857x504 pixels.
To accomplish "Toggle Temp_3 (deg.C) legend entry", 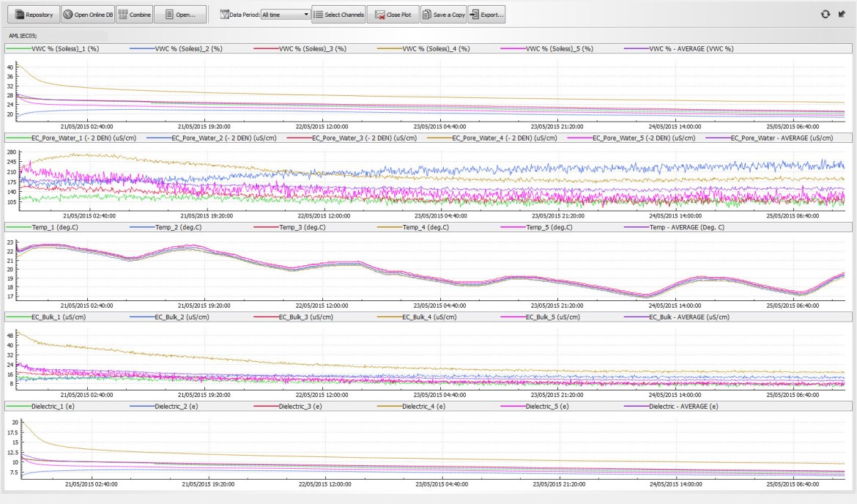I will [304, 227].
